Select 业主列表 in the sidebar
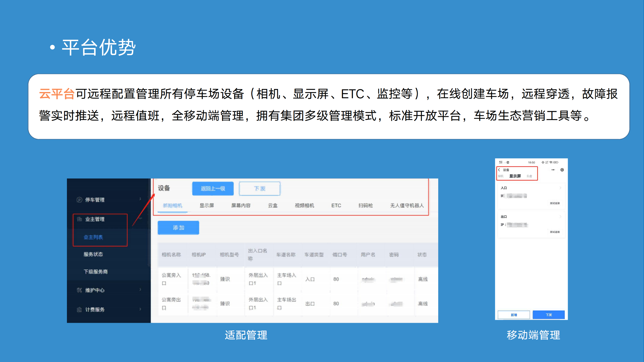 coord(93,237)
